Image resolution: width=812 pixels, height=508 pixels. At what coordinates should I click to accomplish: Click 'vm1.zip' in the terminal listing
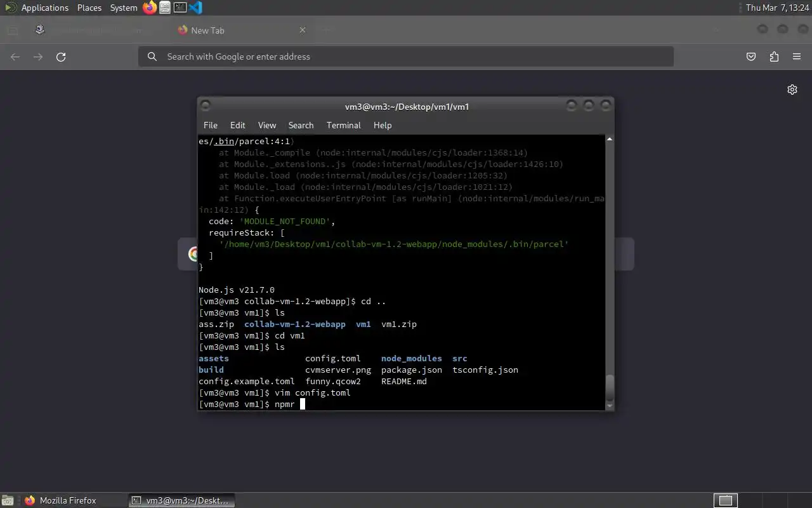pos(399,324)
